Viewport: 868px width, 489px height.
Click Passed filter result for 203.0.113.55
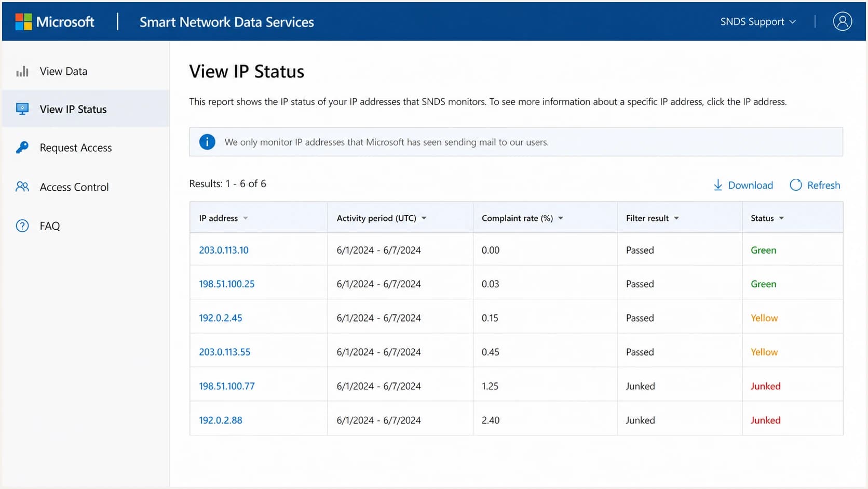tap(640, 352)
